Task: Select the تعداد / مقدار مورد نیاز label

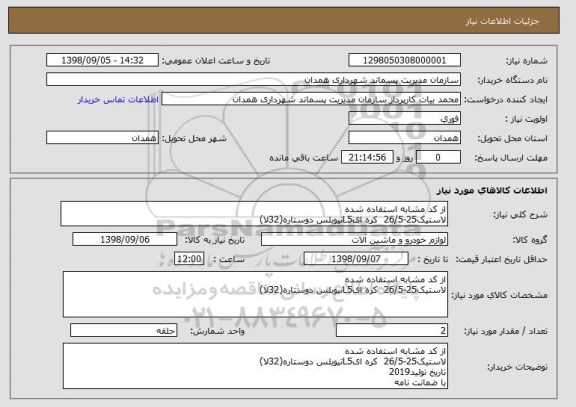Action: click(506, 331)
